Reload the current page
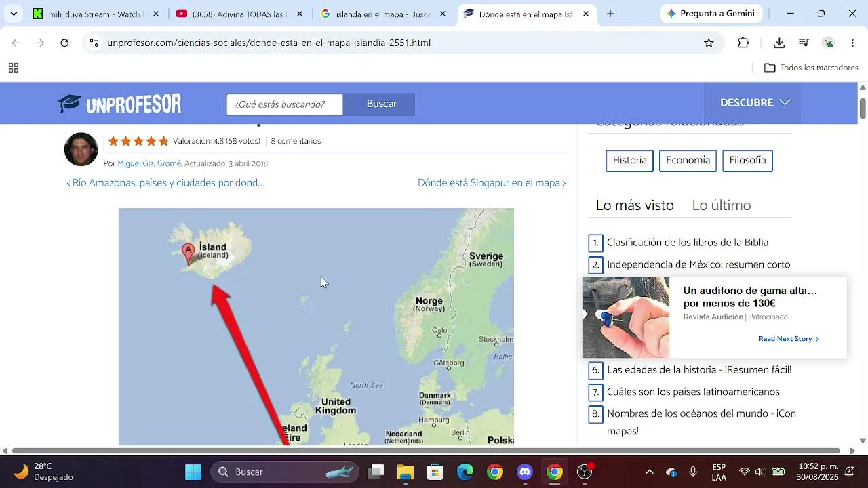This screenshot has width=868, height=488. coord(64,43)
